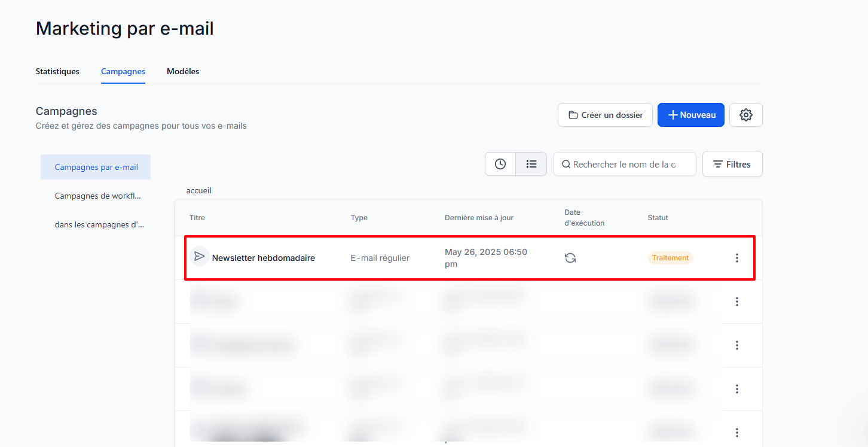This screenshot has height=447, width=868.
Task: Open the settings gear icon
Action: point(745,115)
